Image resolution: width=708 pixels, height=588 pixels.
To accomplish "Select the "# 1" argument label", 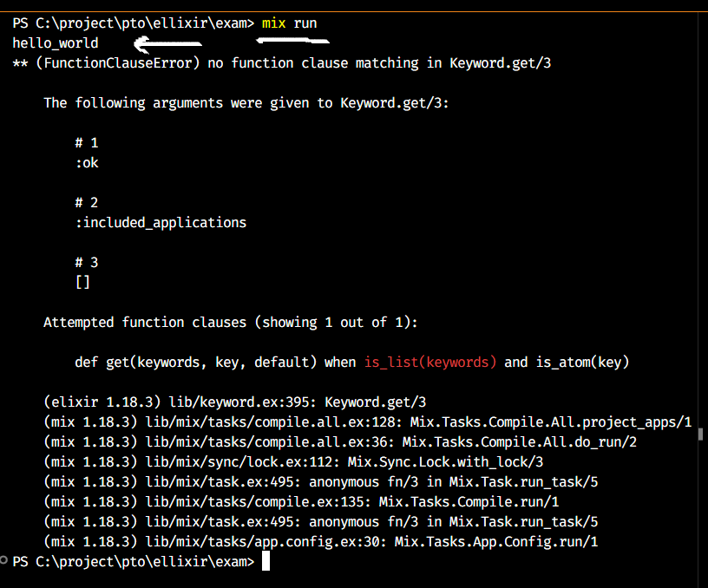I will pyautogui.click(x=86, y=142).
